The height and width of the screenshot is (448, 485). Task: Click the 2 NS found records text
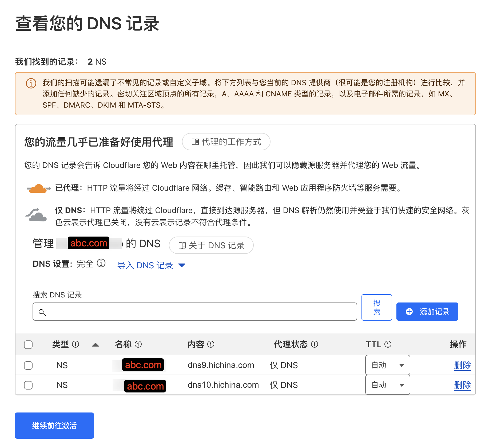point(97,62)
